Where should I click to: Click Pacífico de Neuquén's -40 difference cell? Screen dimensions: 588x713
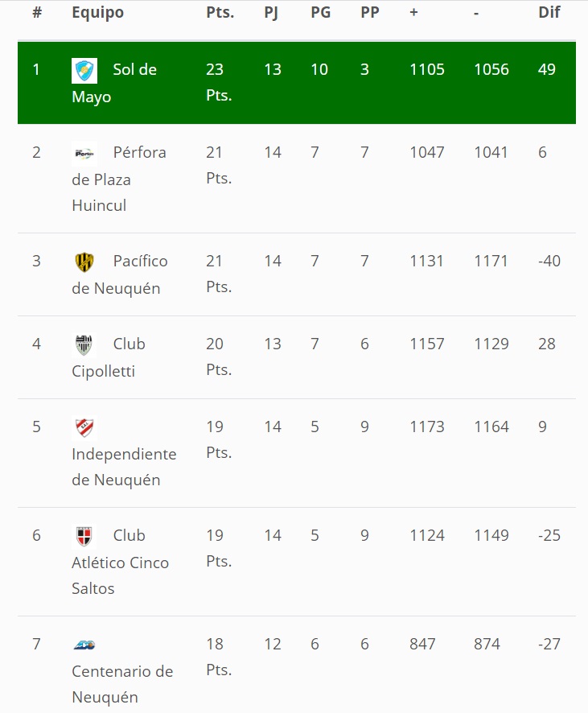click(549, 261)
